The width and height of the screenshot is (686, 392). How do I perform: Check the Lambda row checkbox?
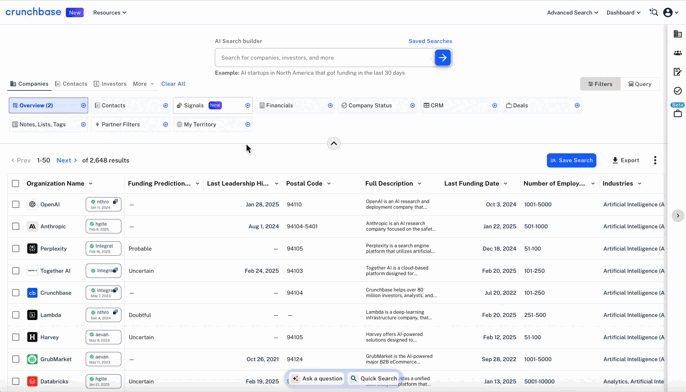point(16,315)
